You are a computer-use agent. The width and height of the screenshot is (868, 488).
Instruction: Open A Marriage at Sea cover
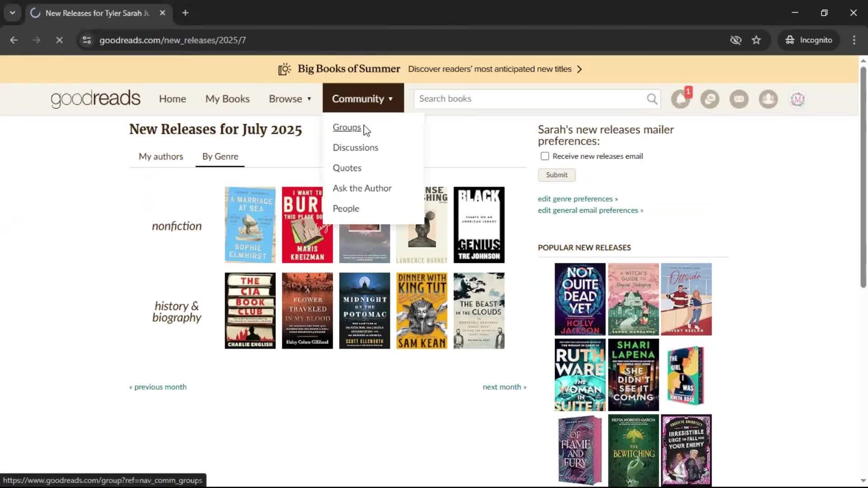250,225
